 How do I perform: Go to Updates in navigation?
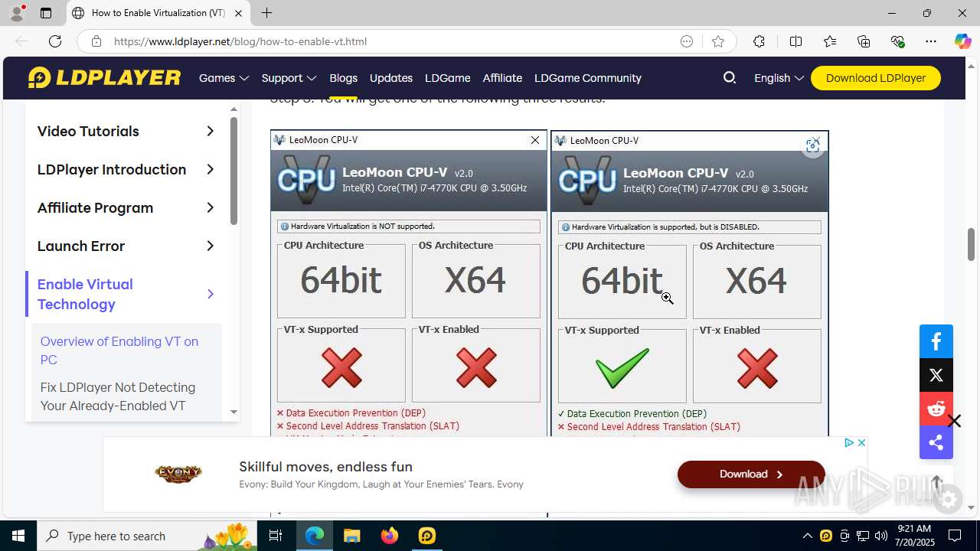391,78
